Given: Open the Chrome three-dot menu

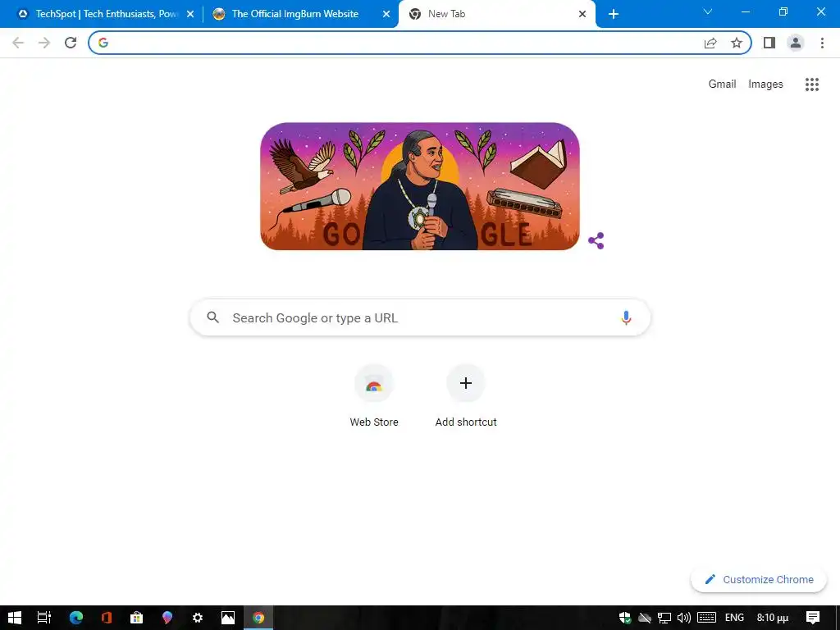Looking at the screenshot, I should [x=822, y=43].
